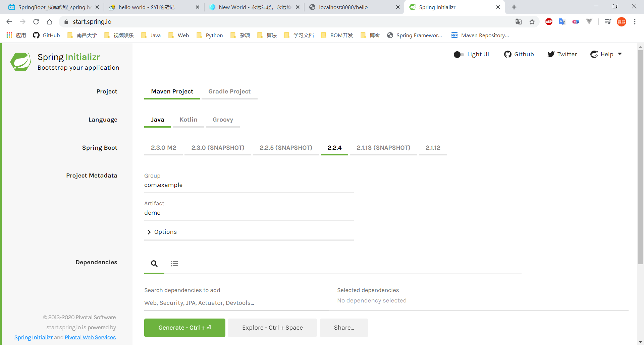Click the Group input field

pyautogui.click(x=249, y=185)
